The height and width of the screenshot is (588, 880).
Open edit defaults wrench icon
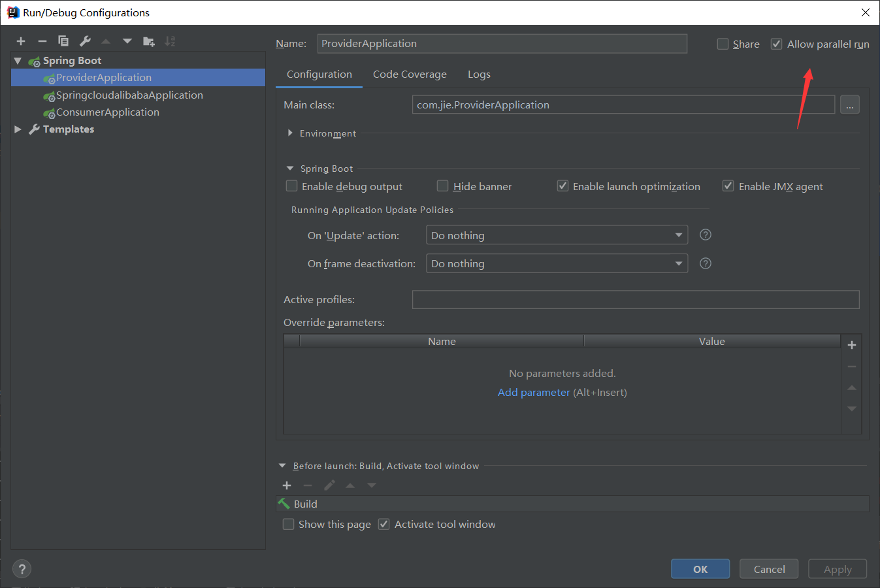pos(85,41)
